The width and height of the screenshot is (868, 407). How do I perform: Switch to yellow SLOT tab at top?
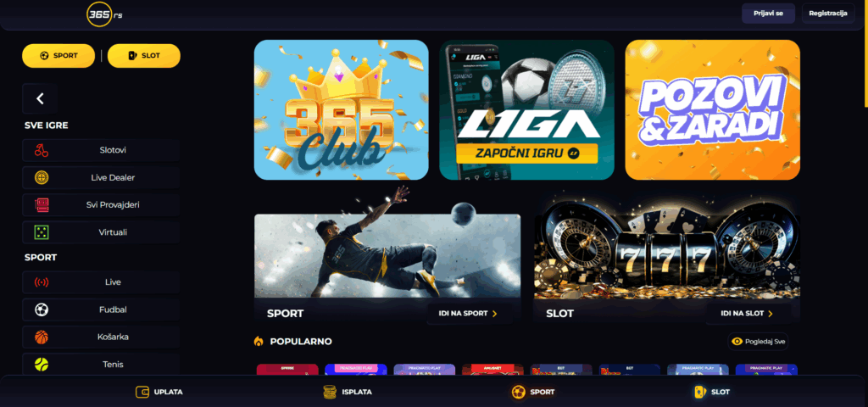(x=144, y=55)
